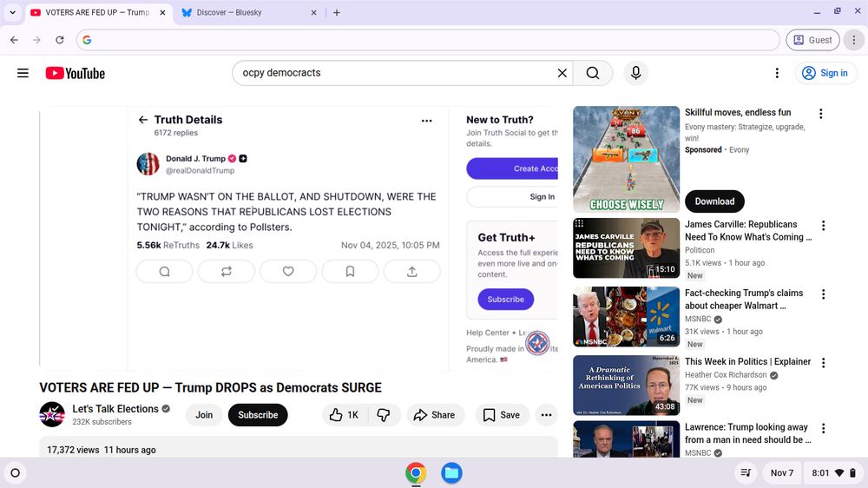Focus the browser address bar

point(428,40)
